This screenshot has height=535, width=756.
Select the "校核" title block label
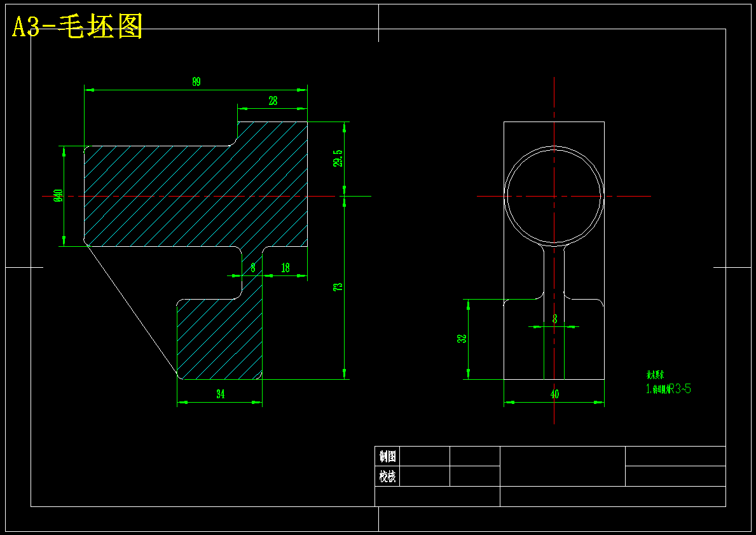388,476
